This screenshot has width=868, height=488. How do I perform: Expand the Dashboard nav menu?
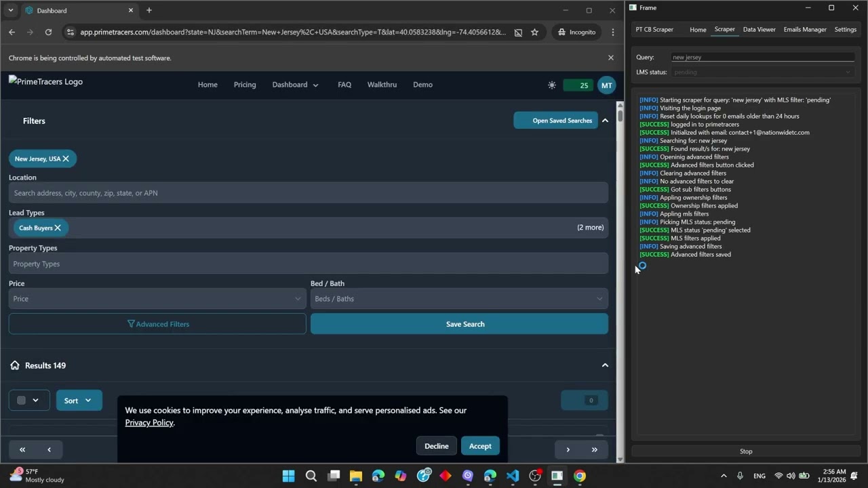[x=295, y=85]
